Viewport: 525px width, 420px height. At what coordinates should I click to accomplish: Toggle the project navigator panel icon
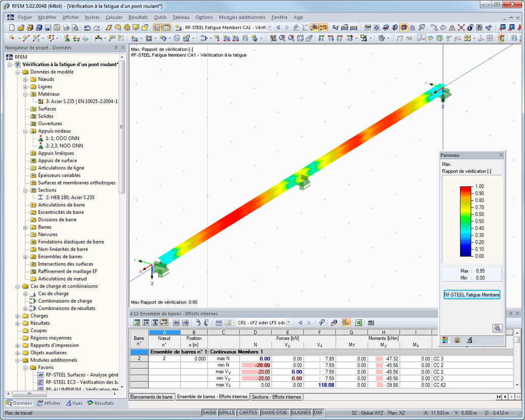pyautogui.click(x=157, y=27)
